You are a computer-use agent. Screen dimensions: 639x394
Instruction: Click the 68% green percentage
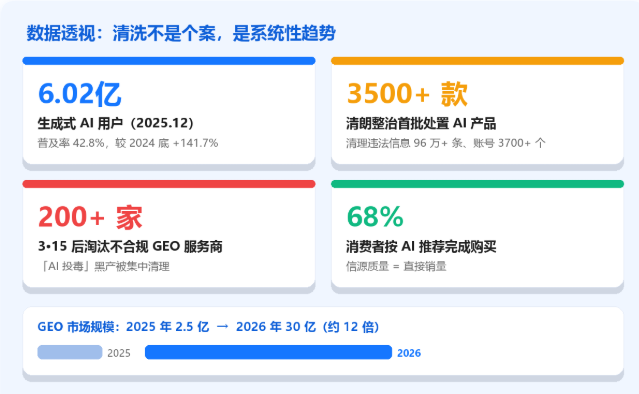[x=375, y=216]
